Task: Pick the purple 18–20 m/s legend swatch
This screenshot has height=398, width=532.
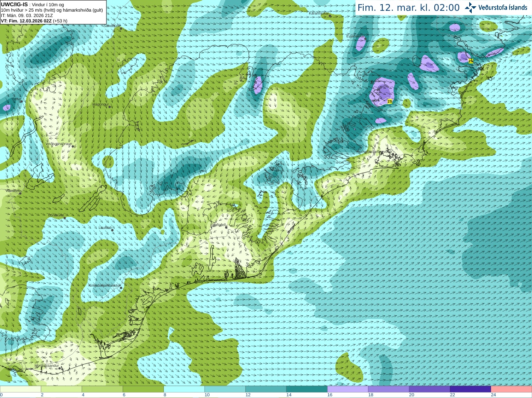Action: [389, 389]
